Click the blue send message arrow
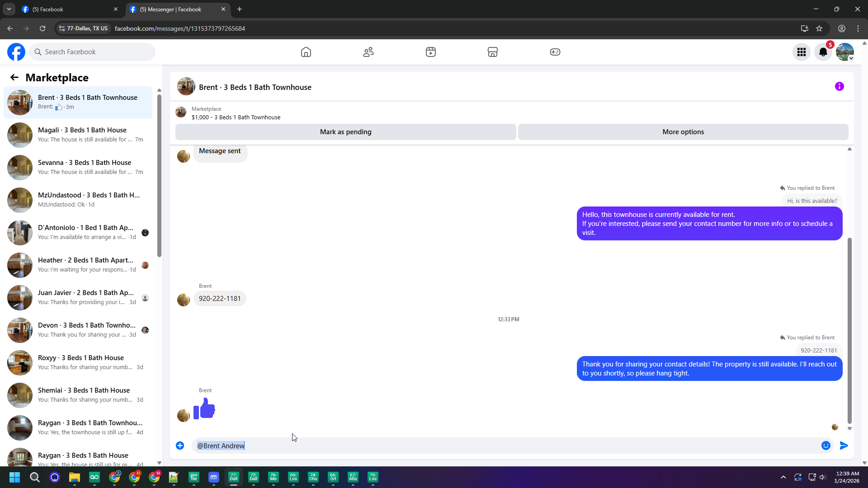The height and width of the screenshot is (488, 868). [844, 446]
